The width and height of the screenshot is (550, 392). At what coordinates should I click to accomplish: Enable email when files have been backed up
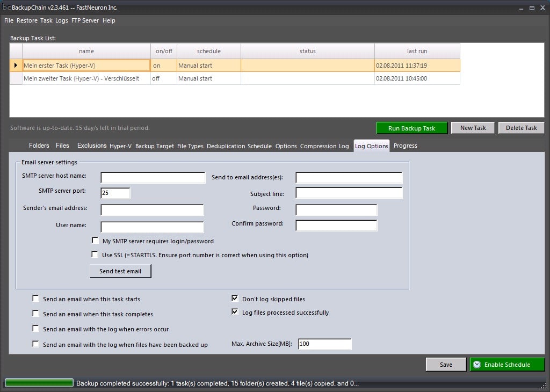click(x=35, y=344)
